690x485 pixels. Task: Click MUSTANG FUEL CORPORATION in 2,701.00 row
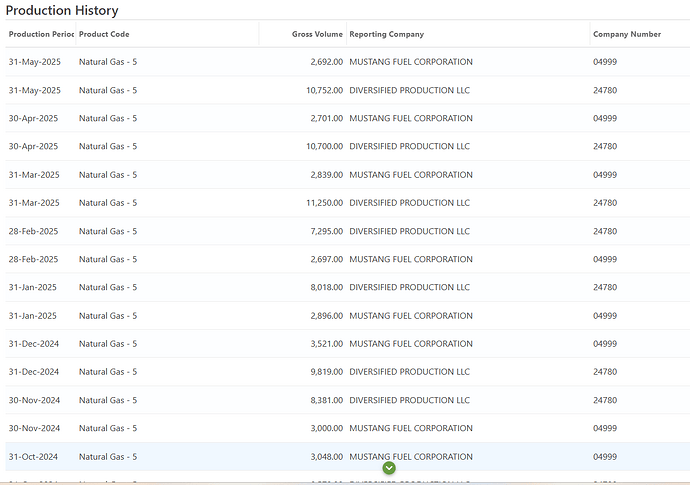411,118
